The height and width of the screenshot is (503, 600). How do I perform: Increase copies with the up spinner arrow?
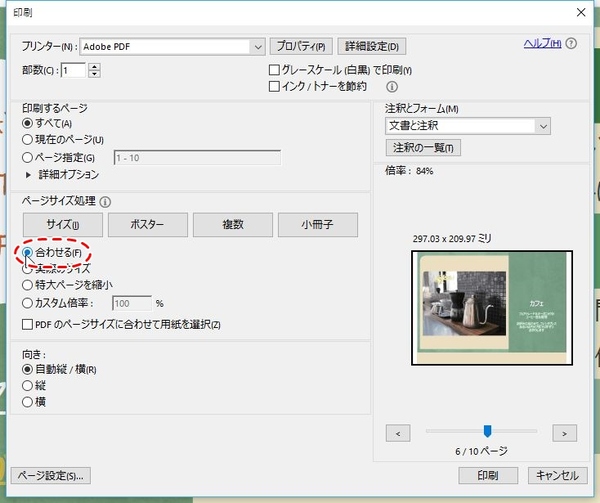pyautogui.click(x=94, y=67)
